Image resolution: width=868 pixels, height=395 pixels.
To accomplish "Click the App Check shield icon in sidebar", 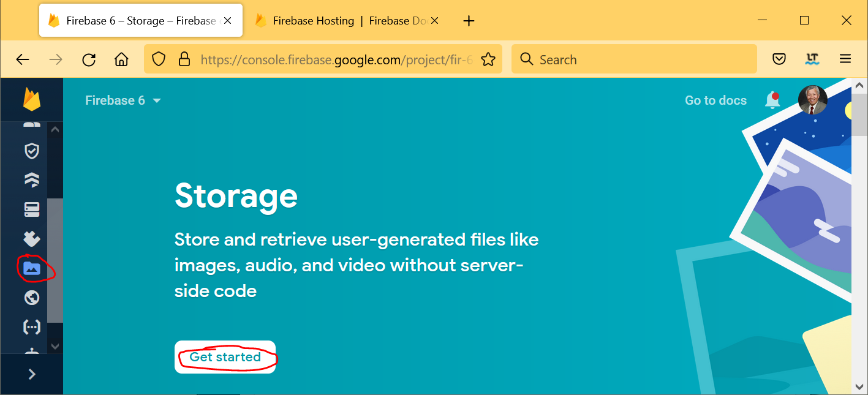I will [x=31, y=151].
